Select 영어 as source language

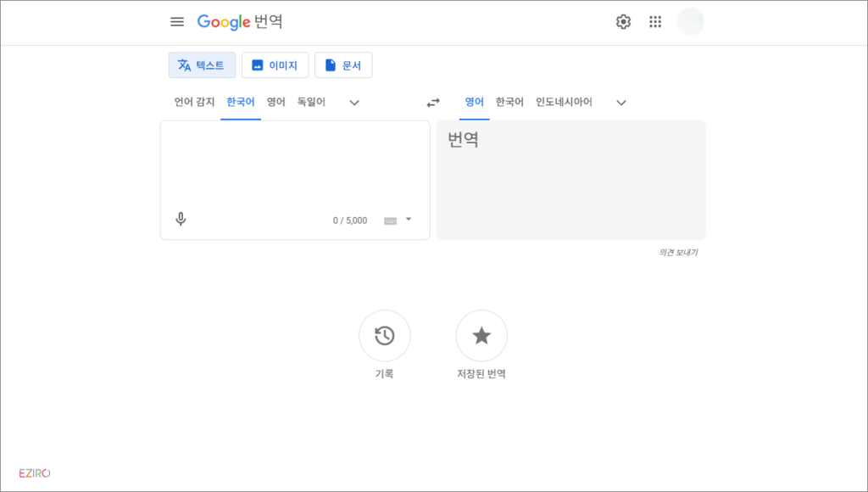click(x=275, y=102)
